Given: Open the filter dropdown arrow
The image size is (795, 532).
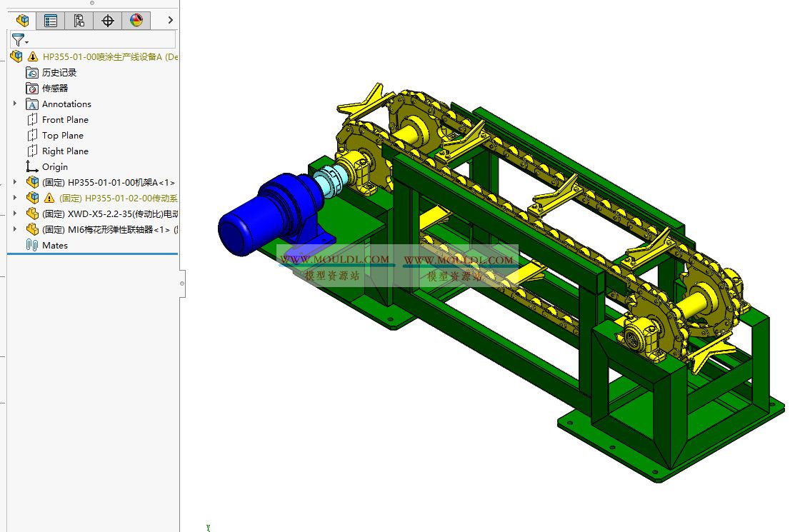Looking at the screenshot, I should coord(26,40).
